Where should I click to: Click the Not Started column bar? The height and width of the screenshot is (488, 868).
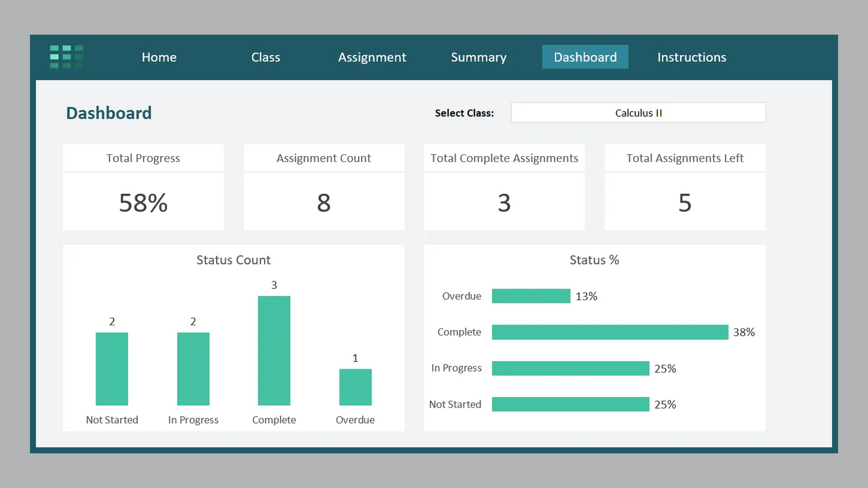pos(112,369)
